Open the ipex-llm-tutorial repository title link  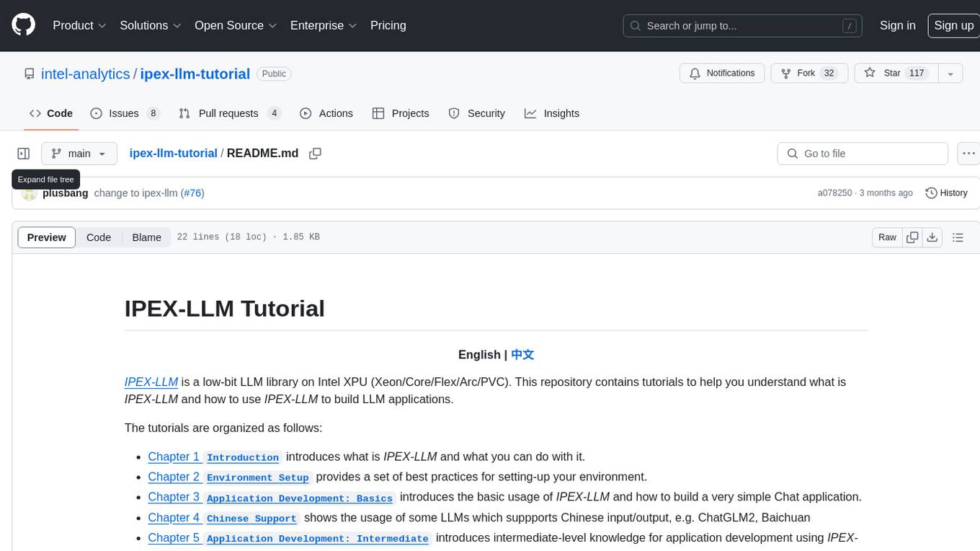[195, 74]
